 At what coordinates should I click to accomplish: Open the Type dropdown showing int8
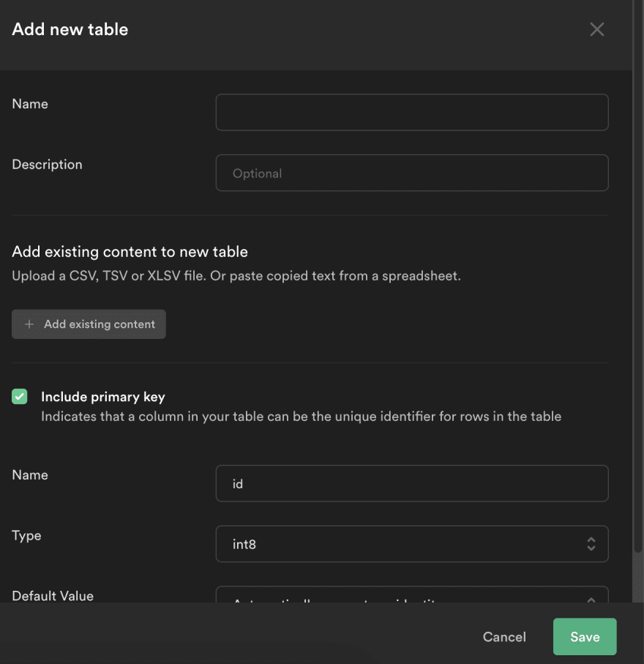412,544
